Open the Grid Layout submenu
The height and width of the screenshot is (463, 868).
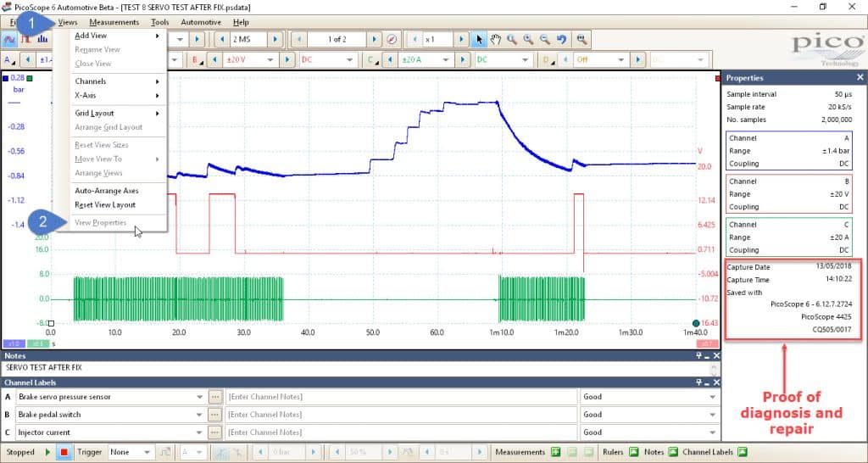tap(117, 113)
